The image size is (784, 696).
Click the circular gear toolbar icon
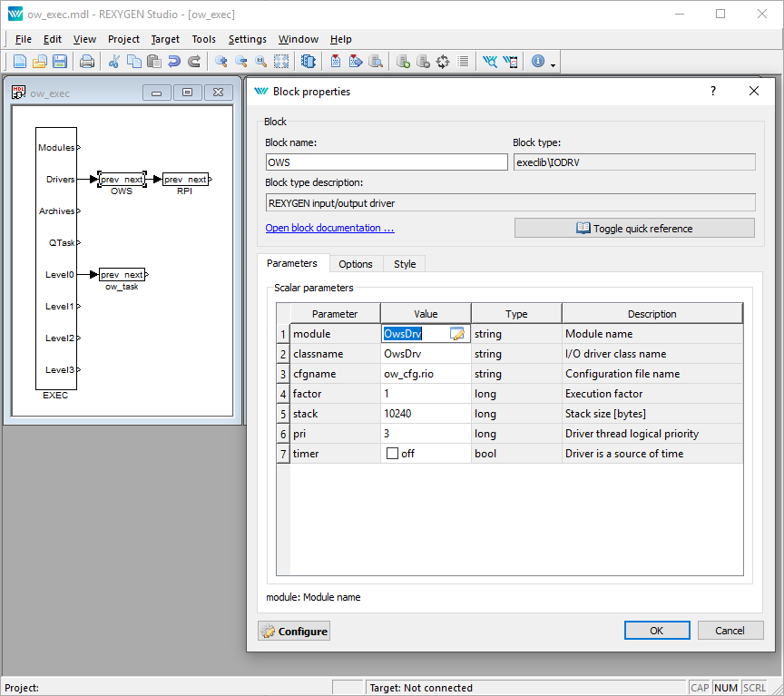[x=443, y=62]
